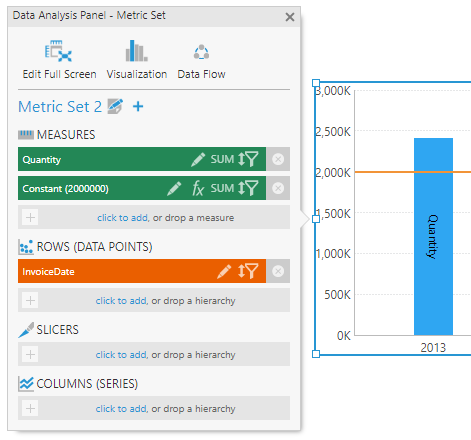471x440 pixels.
Task: Click plus box under Slicers
Action: [x=30, y=354]
